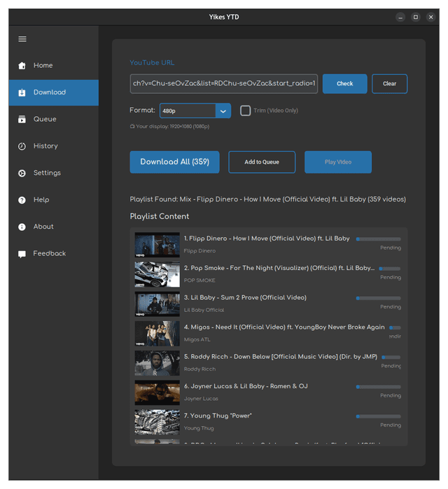448x489 pixels.
Task: Click channel name 'POP SMOKE'
Action: (x=199, y=281)
